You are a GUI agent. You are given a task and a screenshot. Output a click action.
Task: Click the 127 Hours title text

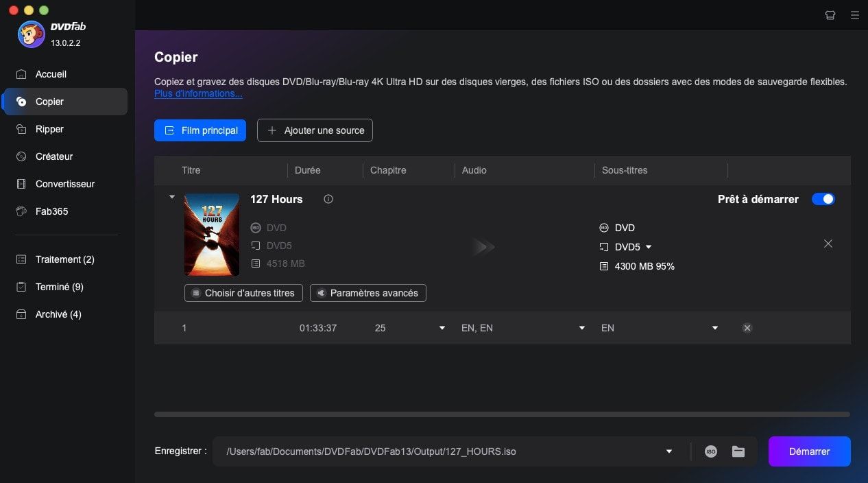(x=276, y=199)
